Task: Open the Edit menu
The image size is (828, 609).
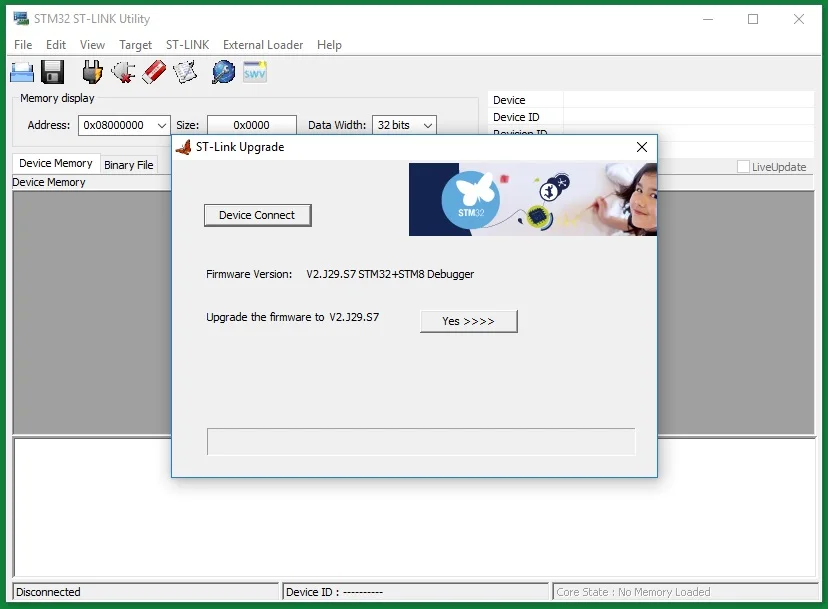Action: (x=55, y=45)
